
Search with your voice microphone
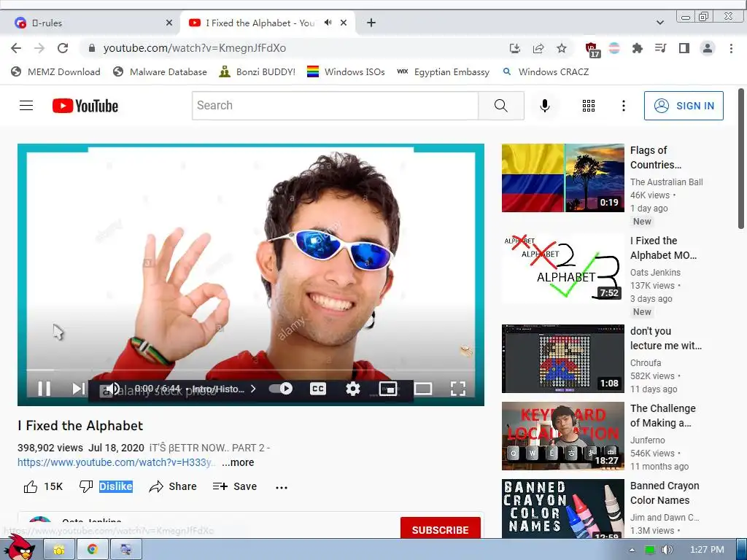(544, 106)
